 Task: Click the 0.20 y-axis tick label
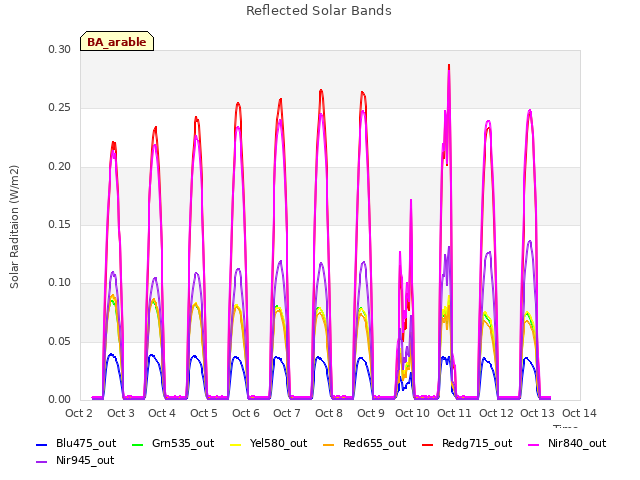coord(60,167)
